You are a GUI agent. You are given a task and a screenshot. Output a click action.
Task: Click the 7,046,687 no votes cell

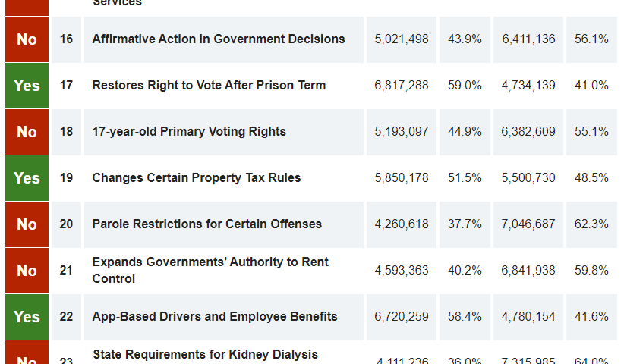[528, 224]
